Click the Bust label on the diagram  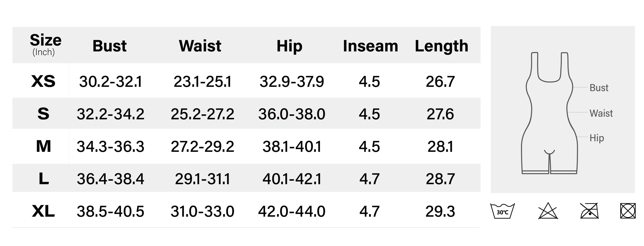599,88
